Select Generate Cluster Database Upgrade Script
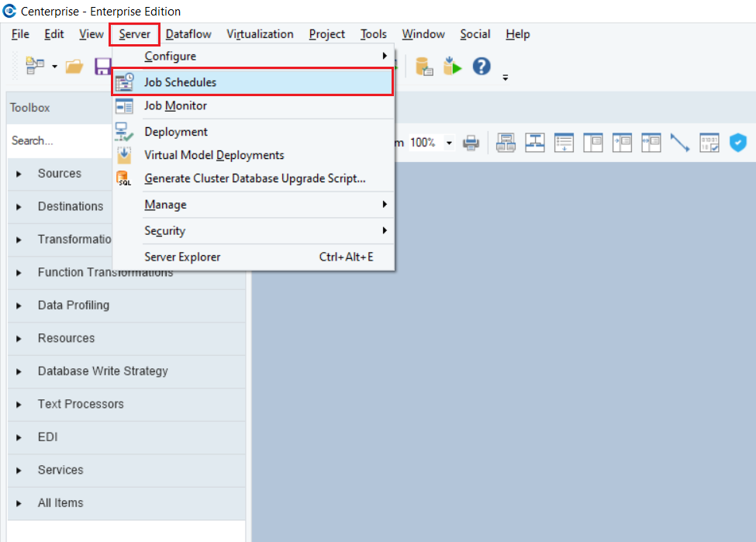The image size is (756, 542). (x=253, y=178)
